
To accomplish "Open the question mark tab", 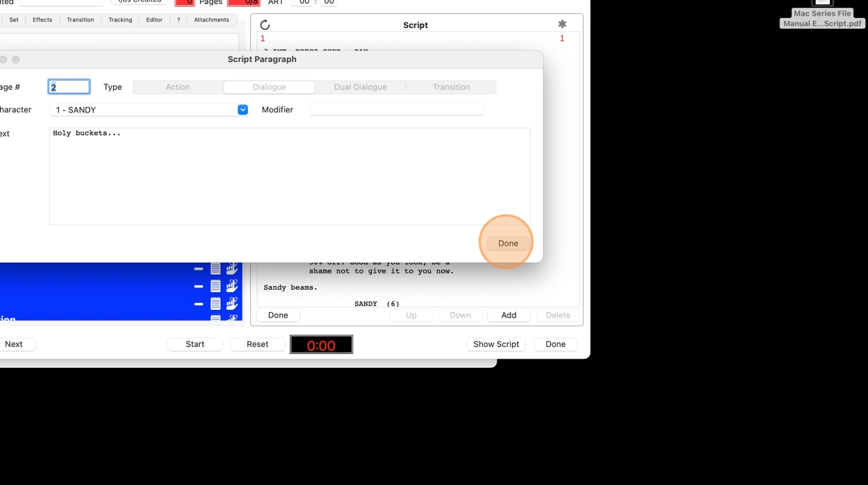I will tap(178, 20).
